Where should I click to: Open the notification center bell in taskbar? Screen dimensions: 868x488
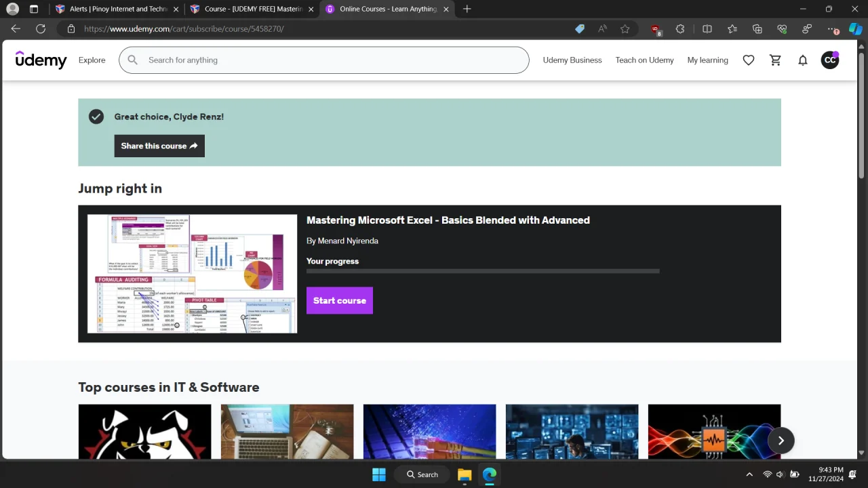coord(853,474)
